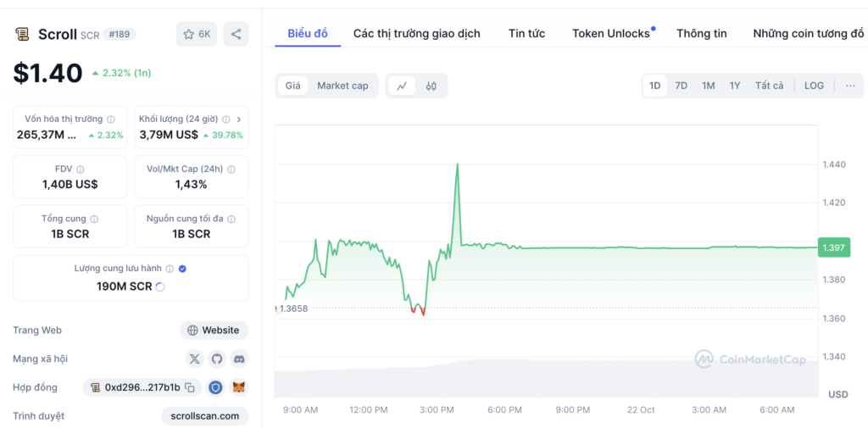Open the Các thị trường giao dịch tab
Viewport: 868px width, 428px height.
pos(417,34)
